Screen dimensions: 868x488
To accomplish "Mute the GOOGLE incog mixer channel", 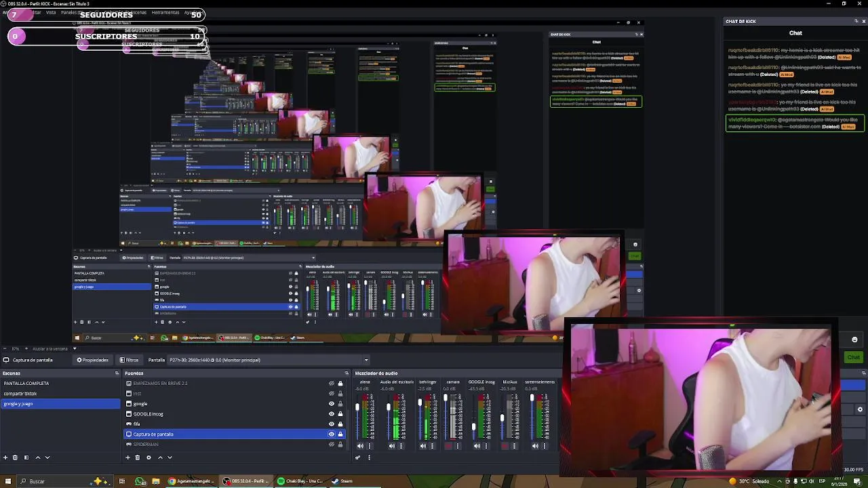I will pos(477,446).
